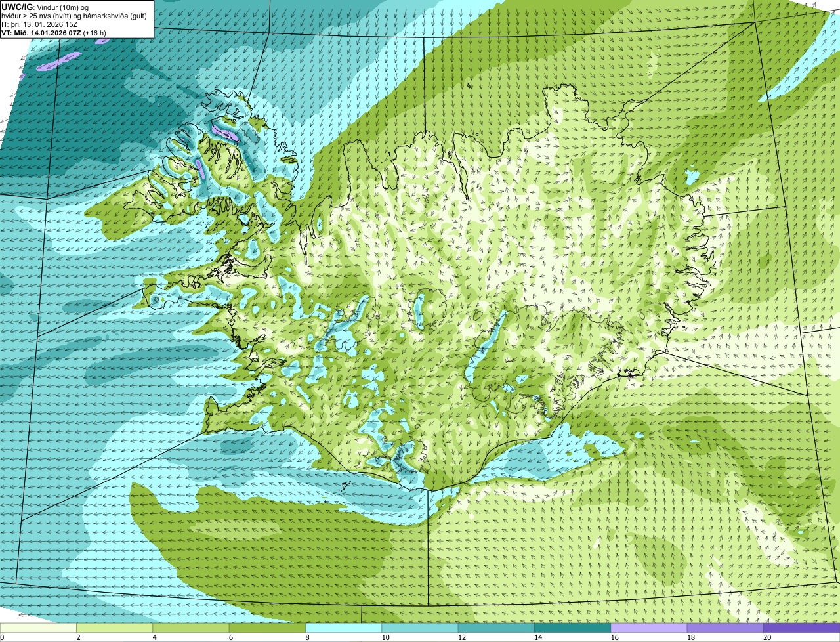Viewport: 840px width, 642px height.
Task: Click the legend scale label '0'
Action: [2, 637]
